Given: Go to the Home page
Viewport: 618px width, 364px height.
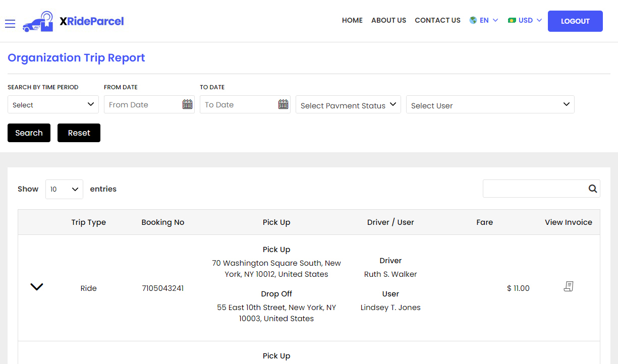Looking at the screenshot, I should coord(352,21).
